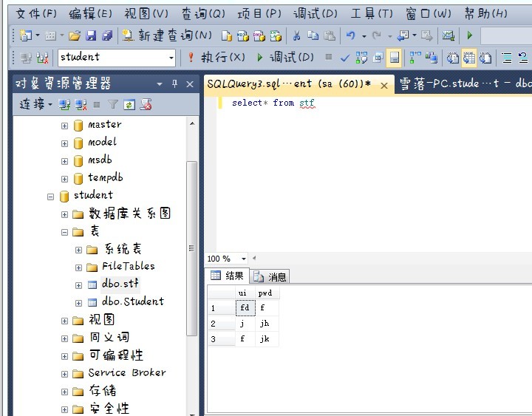
Task: Expand the master database node
Action: pos(64,126)
